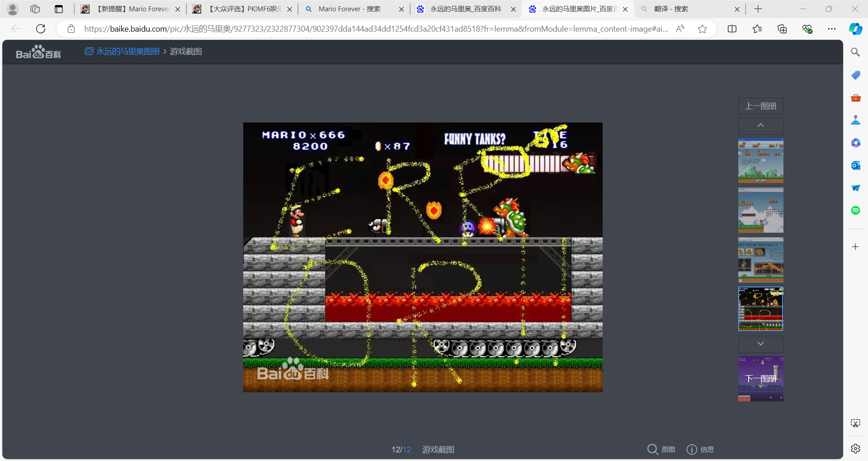Click the 上一图册 previous album button
This screenshot has width=868, height=461.
pyautogui.click(x=761, y=106)
